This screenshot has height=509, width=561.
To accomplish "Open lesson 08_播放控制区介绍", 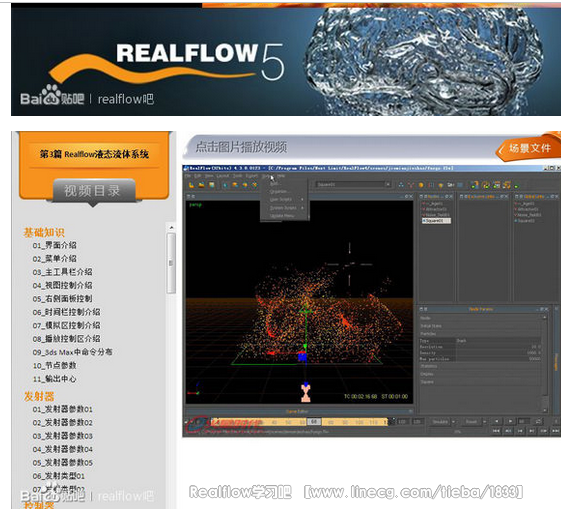I will point(66,339).
